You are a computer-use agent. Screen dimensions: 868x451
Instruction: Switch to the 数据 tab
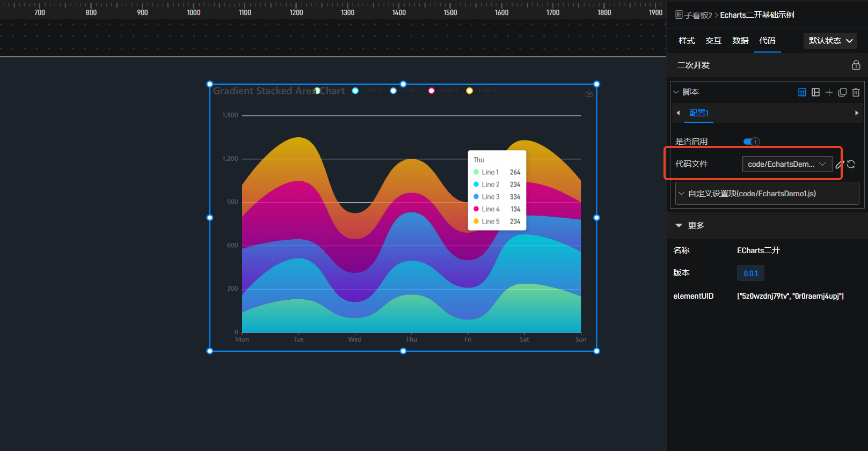[740, 41]
